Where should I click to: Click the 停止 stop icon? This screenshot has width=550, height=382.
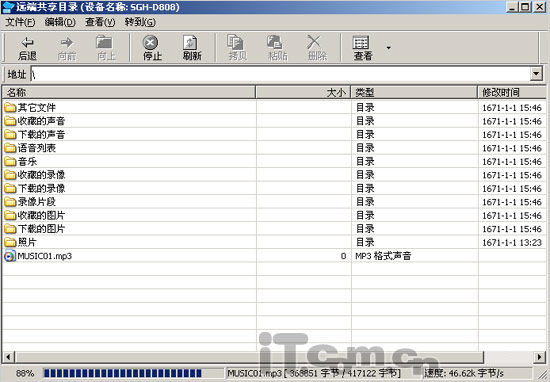click(x=150, y=43)
